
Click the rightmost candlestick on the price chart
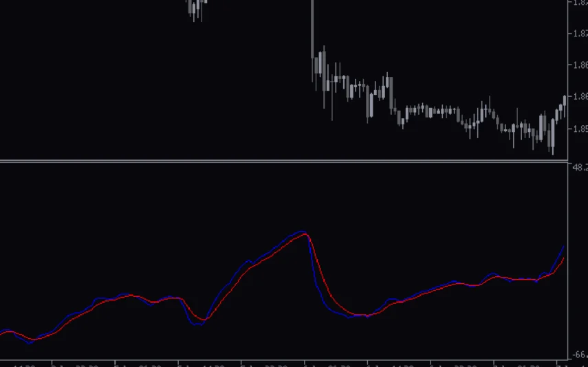(x=565, y=100)
